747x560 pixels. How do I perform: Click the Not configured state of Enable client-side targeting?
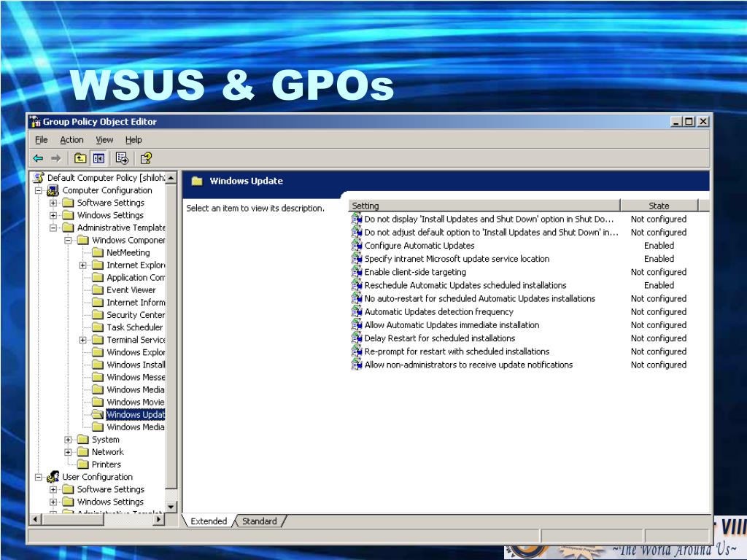click(659, 272)
